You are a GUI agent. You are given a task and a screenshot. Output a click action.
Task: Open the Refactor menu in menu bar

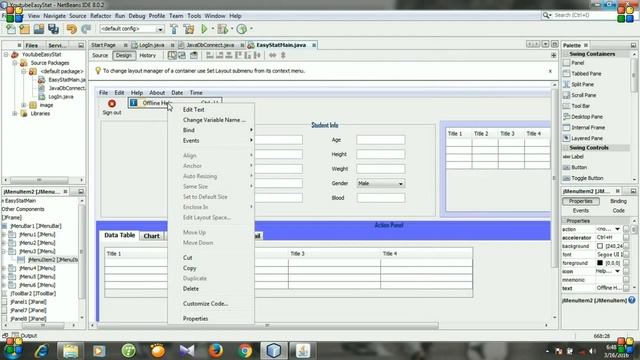[x=100, y=16]
